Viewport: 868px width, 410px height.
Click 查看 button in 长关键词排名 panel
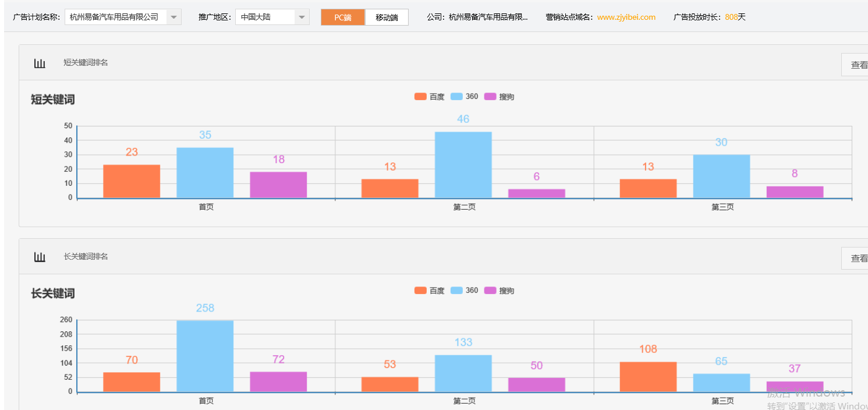(858, 258)
